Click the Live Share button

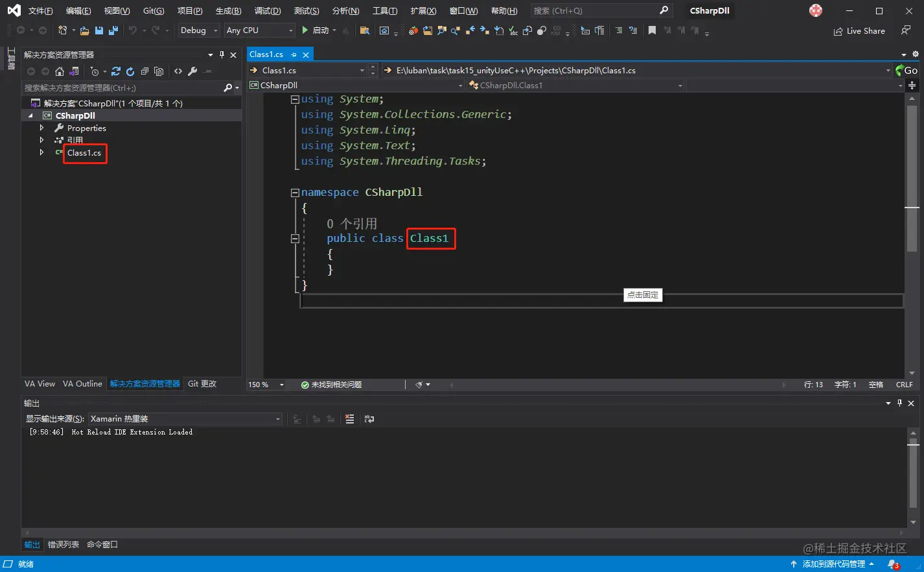pyautogui.click(x=859, y=30)
